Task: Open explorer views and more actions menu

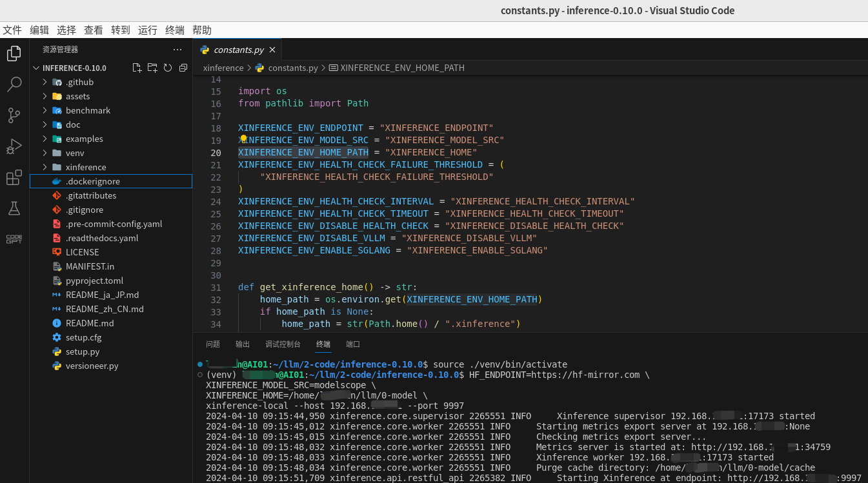Action: pyautogui.click(x=177, y=50)
